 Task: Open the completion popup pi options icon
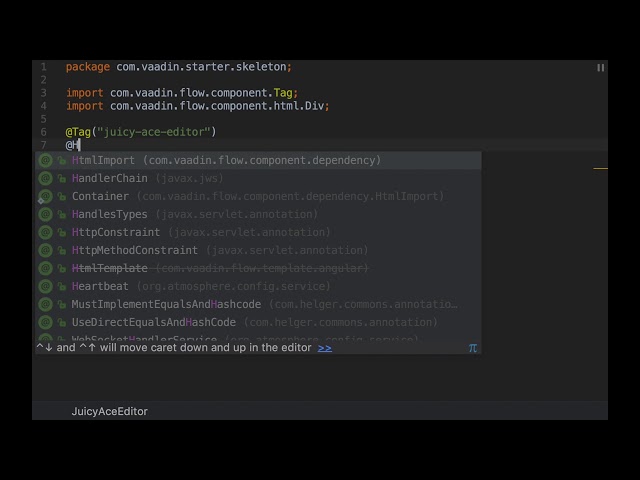473,348
